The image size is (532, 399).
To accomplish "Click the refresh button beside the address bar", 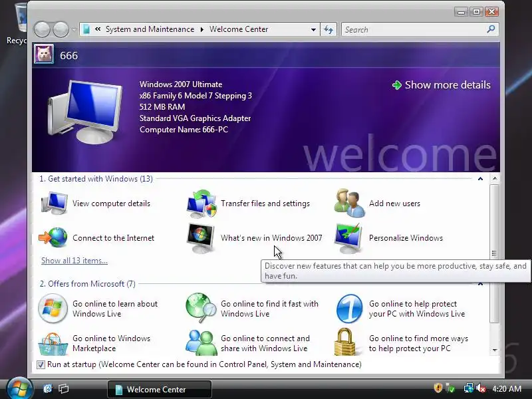I will pyautogui.click(x=329, y=29).
